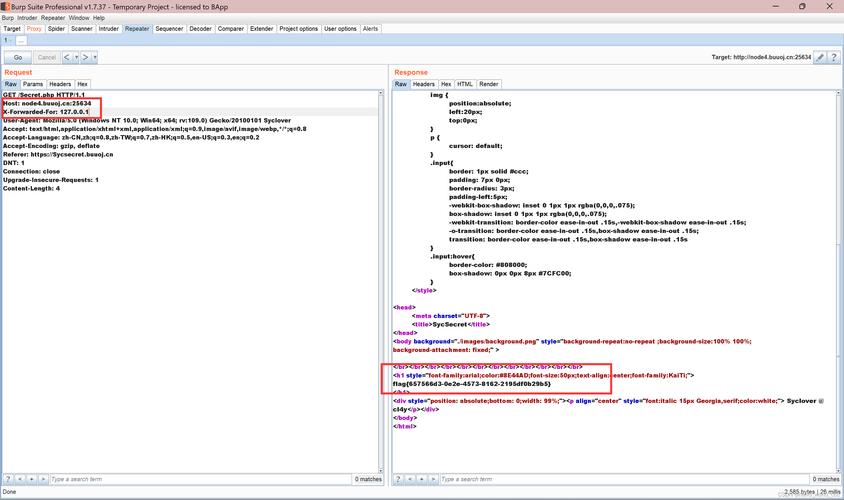Viewport: 844px width, 500px height.
Task: Open the Alerts tab
Action: pos(370,29)
